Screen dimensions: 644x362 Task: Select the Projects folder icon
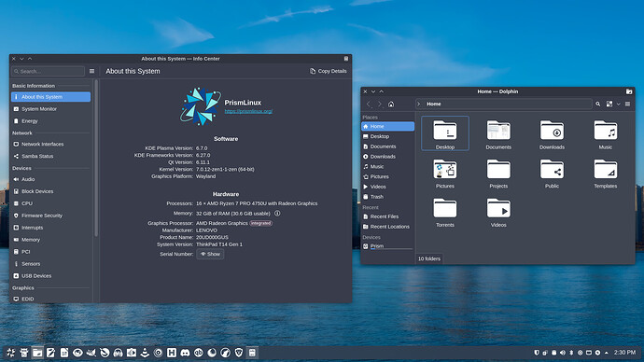click(498, 169)
